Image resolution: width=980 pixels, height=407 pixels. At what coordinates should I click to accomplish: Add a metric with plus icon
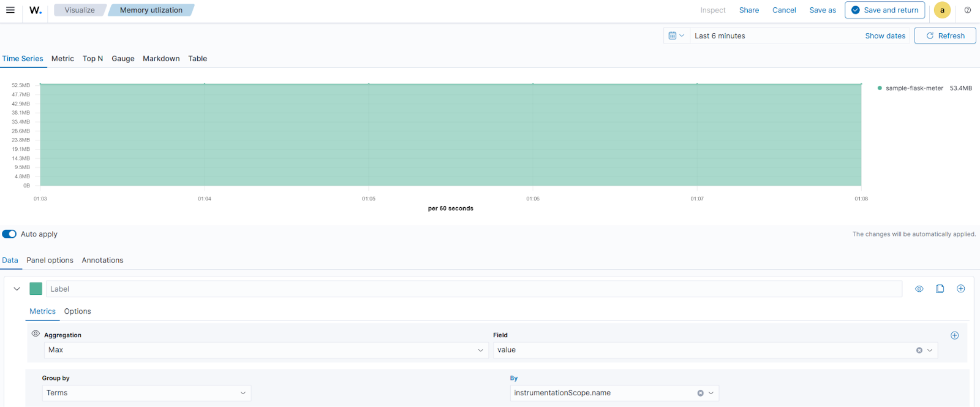954,335
